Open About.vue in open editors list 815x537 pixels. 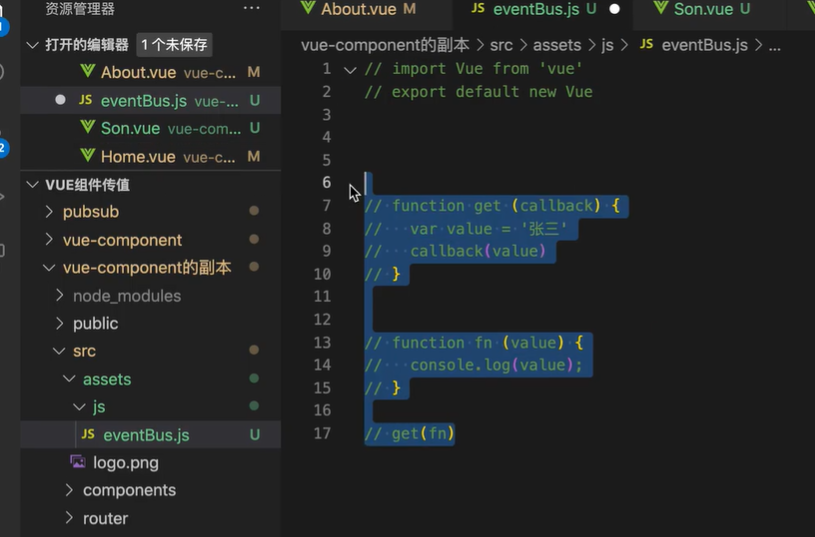151,72
